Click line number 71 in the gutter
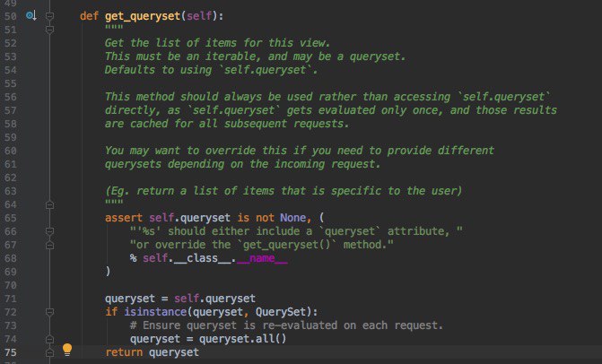 coord(11,299)
